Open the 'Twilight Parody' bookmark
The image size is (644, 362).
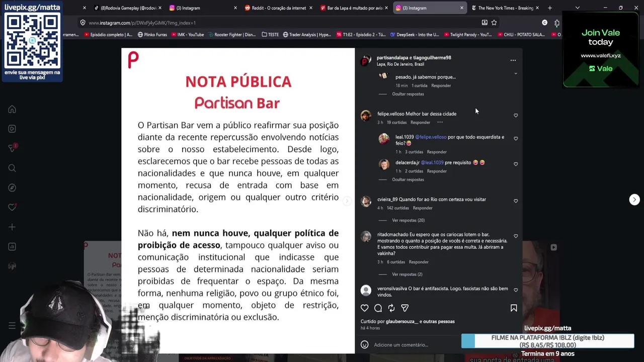click(x=467, y=35)
